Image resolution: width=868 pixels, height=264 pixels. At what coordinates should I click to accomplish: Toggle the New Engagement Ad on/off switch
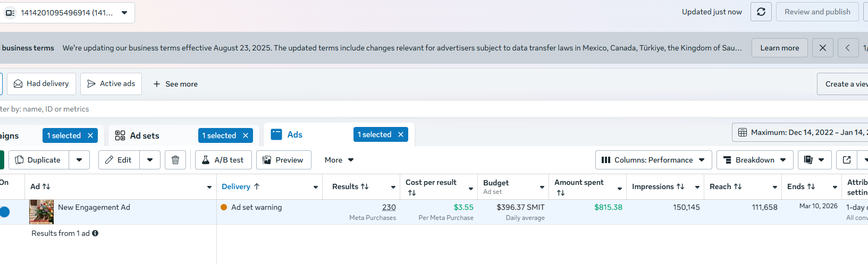pyautogui.click(x=5, y=212)
